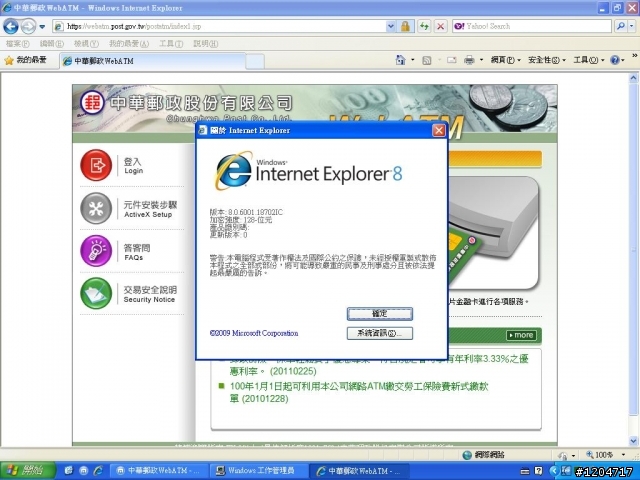
Task: Click the 系統資訊(S)... button
Action: [x=380, y=333]
